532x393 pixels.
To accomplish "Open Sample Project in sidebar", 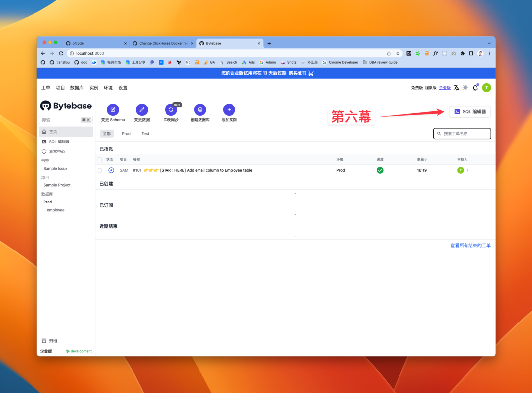I will point(57,185).
